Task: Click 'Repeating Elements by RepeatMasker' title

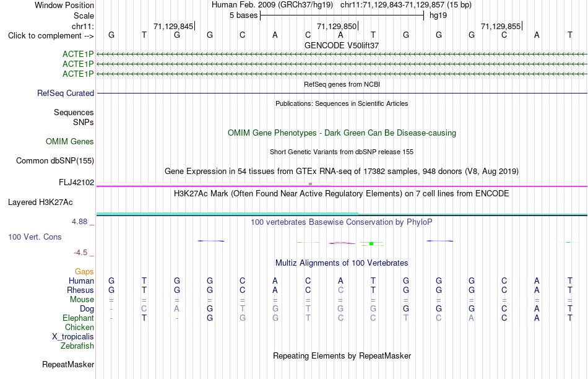Action: pyautogui.click(x=342, y=355)
